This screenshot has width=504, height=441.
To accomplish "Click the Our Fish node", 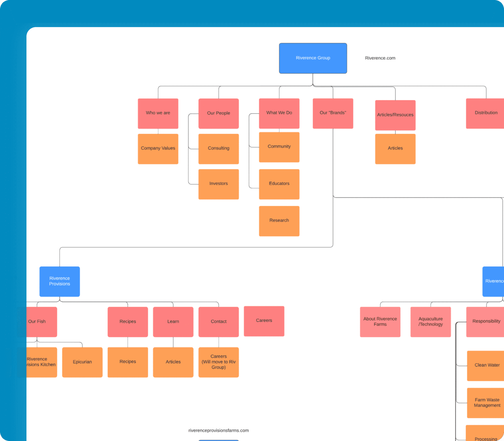I will (x=37, y=322).
